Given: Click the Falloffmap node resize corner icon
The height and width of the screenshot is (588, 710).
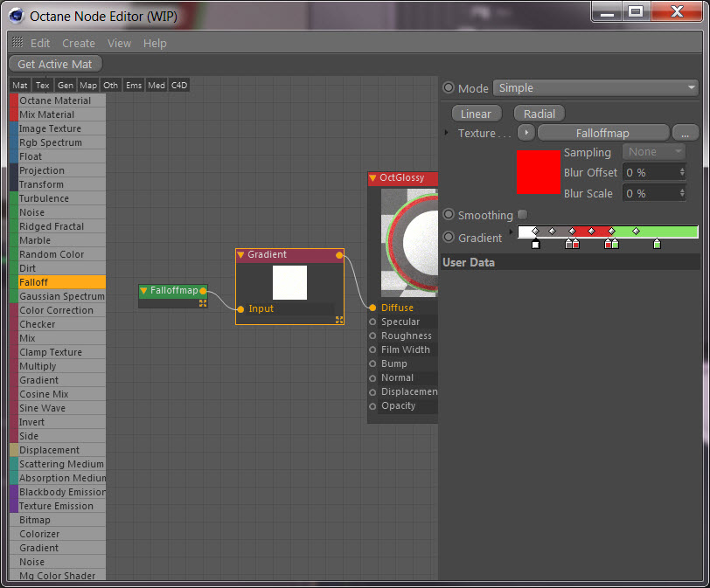Looking at the screenshot, I should (202, 303).
